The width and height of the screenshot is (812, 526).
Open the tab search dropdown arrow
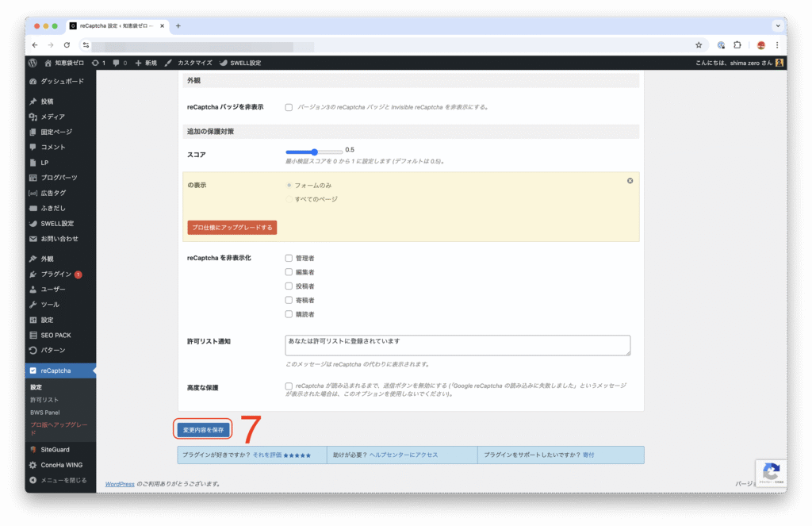coord(777,26)
